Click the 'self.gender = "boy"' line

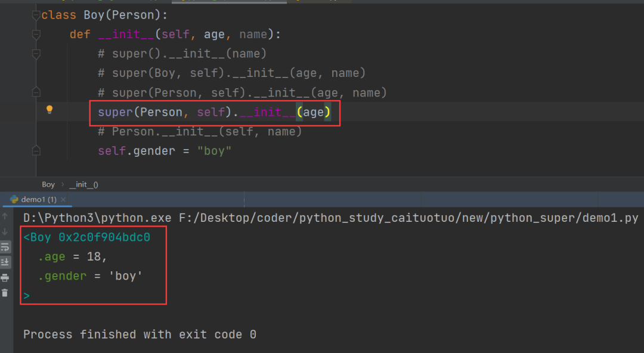165,151
